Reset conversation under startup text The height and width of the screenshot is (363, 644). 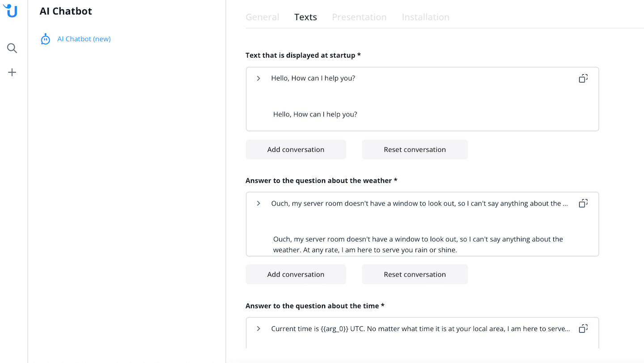click(x=415, y=149)
